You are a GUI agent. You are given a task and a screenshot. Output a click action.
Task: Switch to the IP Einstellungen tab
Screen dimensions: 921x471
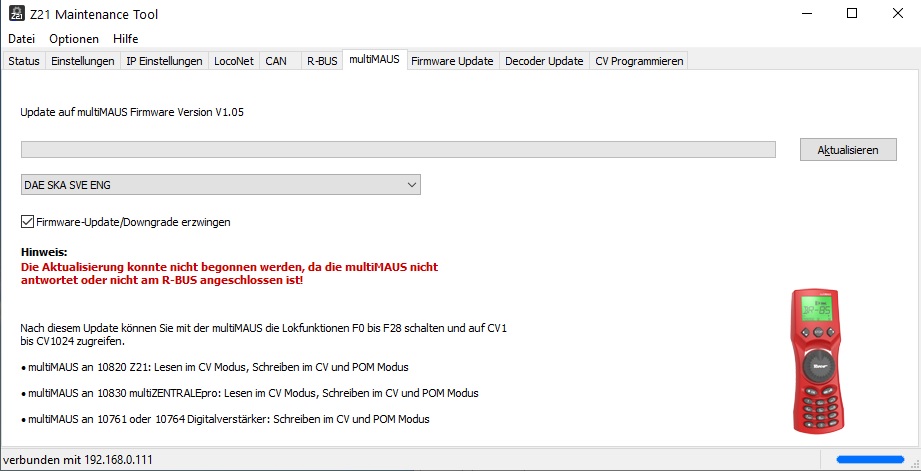pyautogui.click(x=164, y=61)
